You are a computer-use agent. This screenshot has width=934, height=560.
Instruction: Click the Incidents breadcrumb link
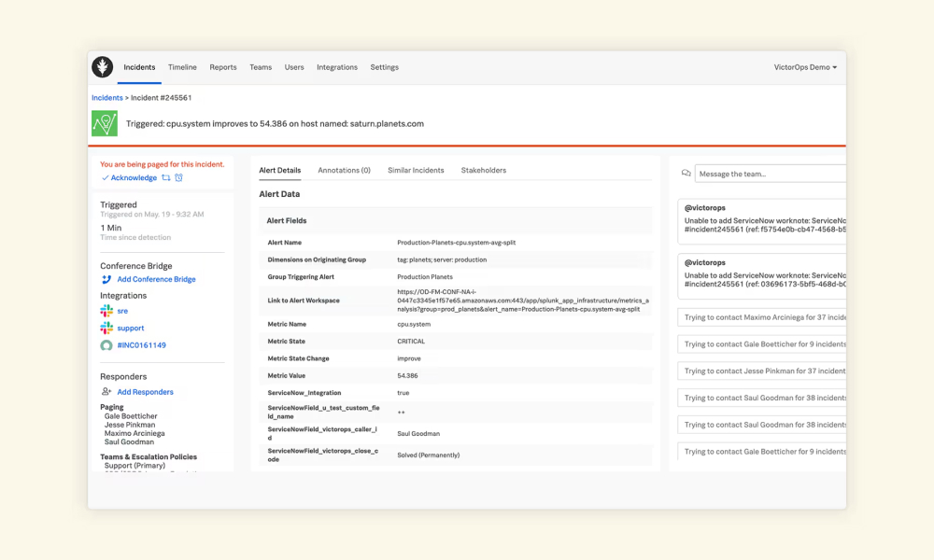[107, 98]
